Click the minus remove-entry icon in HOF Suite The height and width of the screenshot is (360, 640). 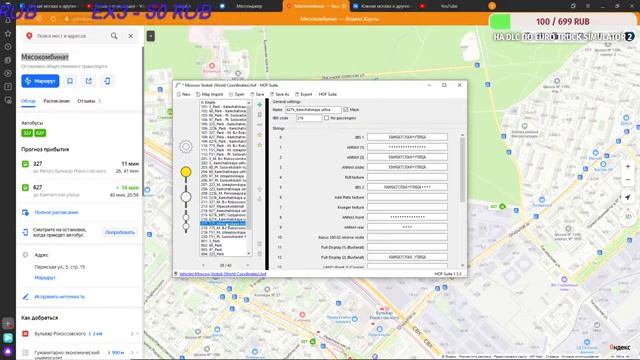pyautogui.click(x=260, y=124)
